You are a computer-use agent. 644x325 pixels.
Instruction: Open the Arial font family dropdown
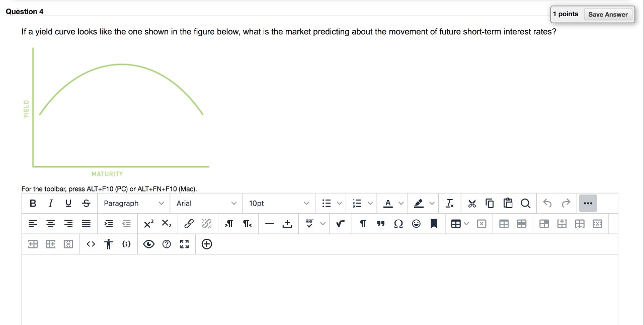(206, 203)
